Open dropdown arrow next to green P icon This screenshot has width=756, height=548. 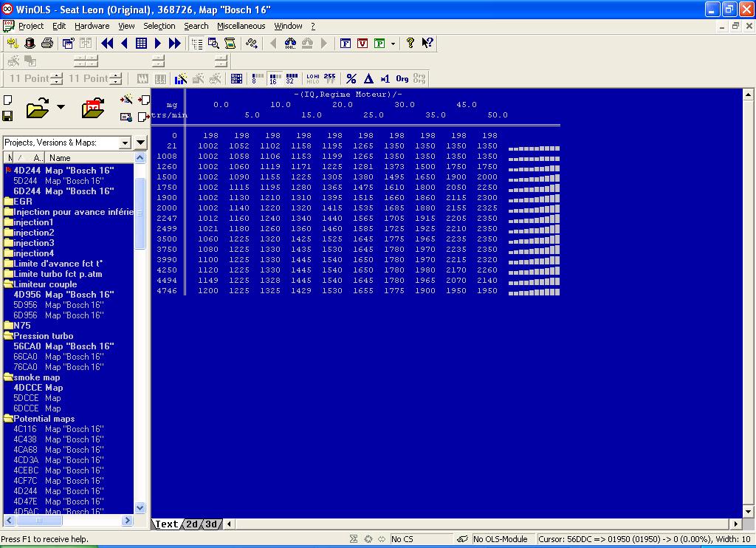(393, 44)
